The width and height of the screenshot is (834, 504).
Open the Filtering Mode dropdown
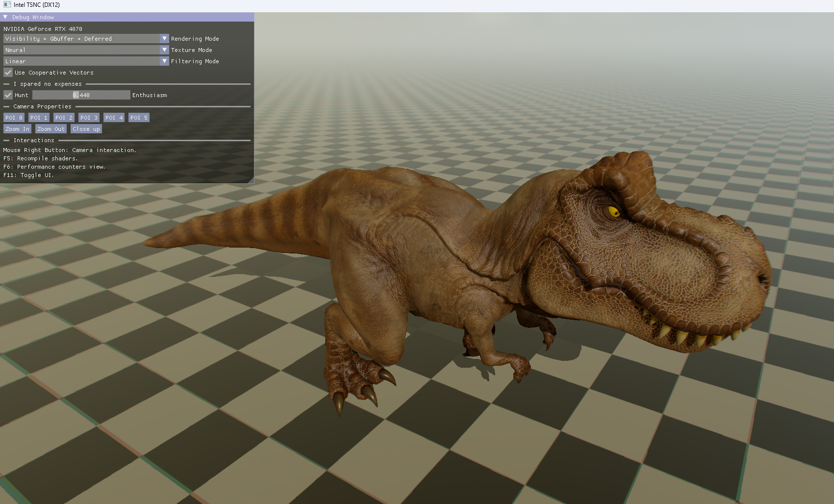point(164,61)
